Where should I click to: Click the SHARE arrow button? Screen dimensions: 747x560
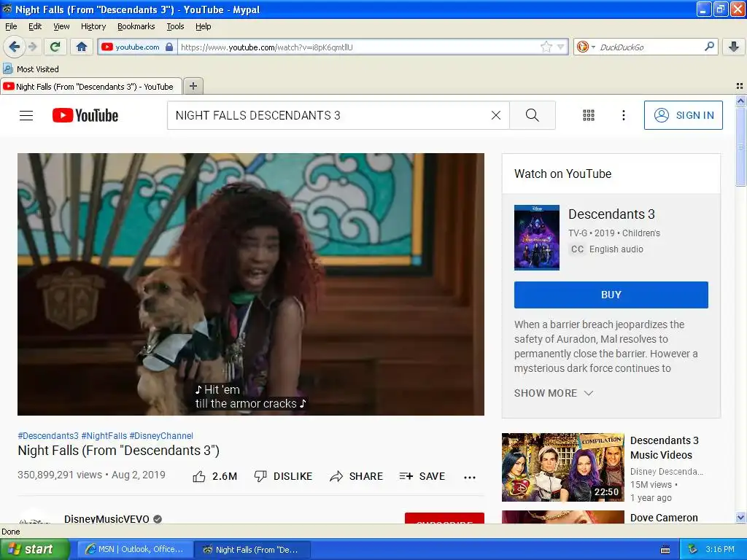tap(356, 476)
